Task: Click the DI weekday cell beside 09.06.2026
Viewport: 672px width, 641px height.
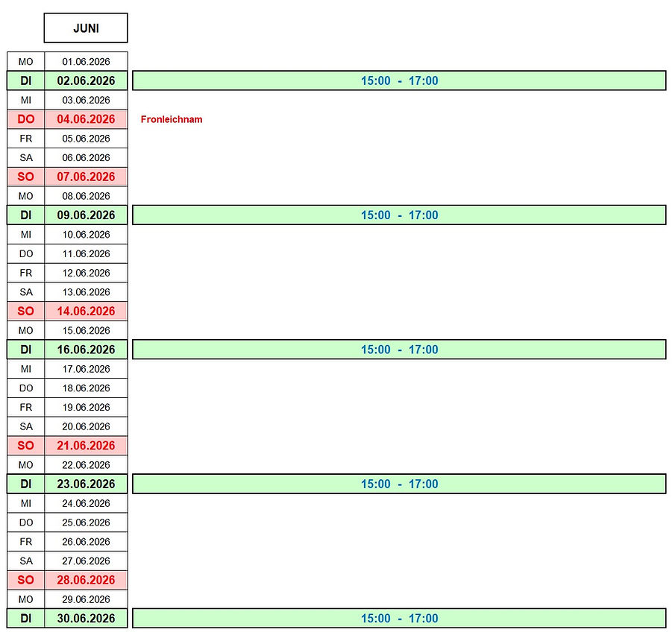Action: 25,215
